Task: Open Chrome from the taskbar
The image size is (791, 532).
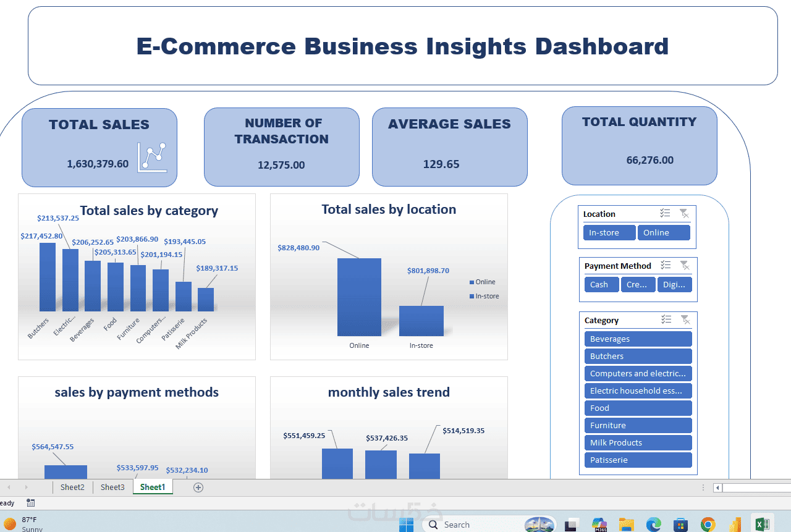Action: (708, 525)
